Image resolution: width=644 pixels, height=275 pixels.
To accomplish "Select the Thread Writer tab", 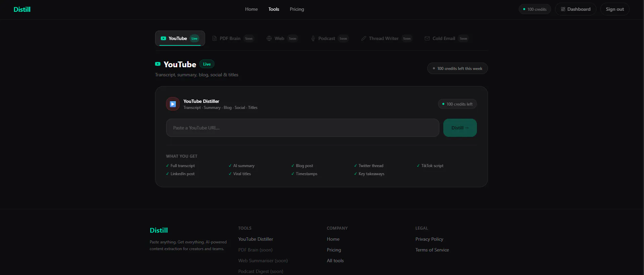I will tap(387, 38).
